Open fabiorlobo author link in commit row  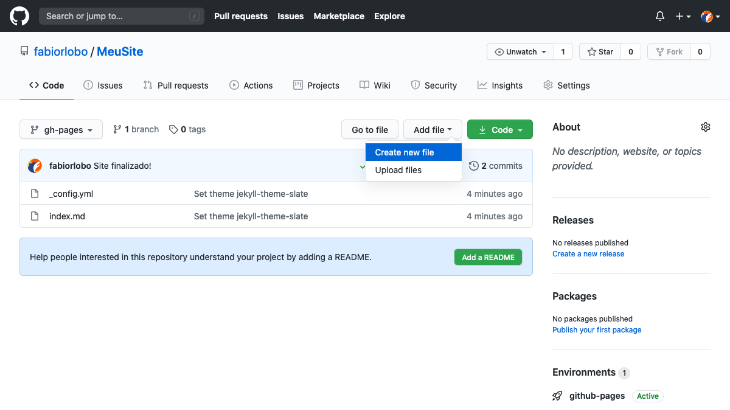70,166
